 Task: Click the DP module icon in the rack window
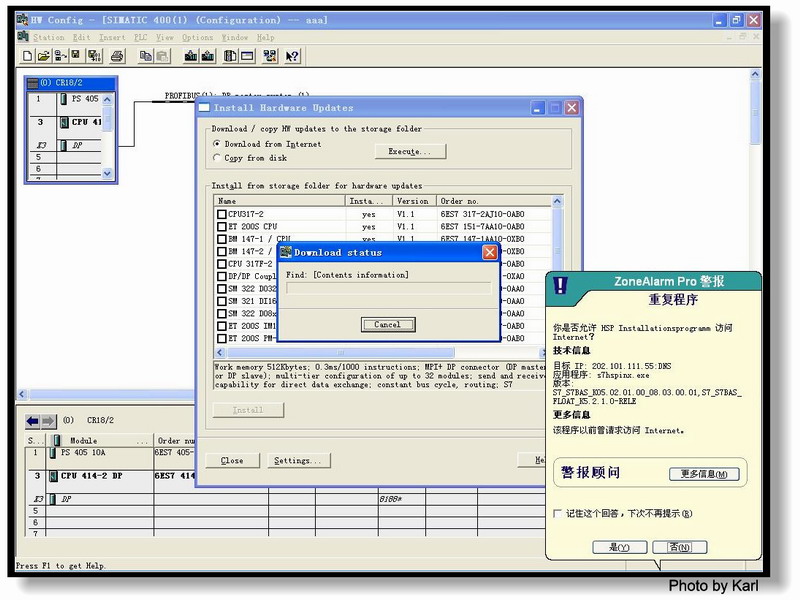[x=63, y=145]
